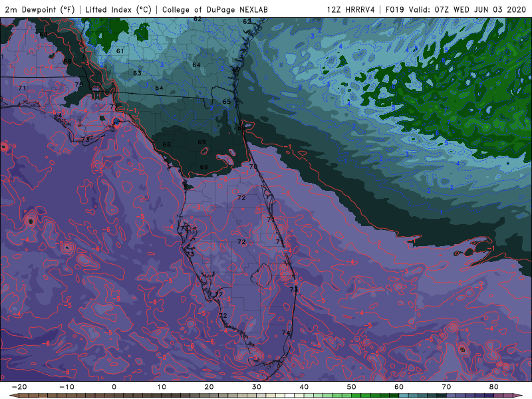
Task: Click the purple swatch under the 70 label
Action: click(452, 396)
